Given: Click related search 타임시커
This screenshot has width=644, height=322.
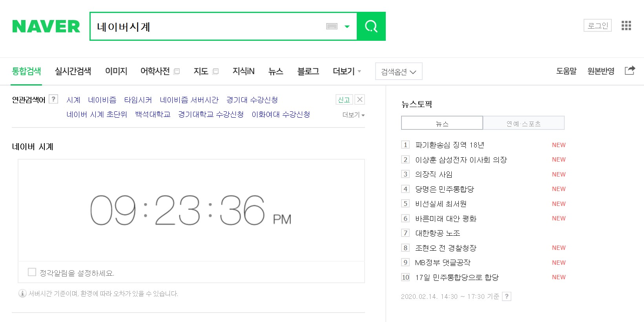Looking at the screenshot, I should coord(138,100).
